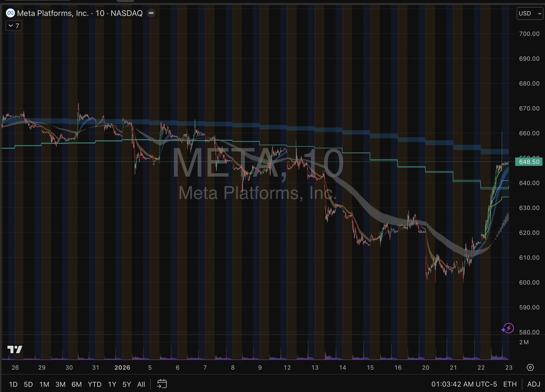Select the 5Y time range
545x392 pixels.
(x=126, y=384)
